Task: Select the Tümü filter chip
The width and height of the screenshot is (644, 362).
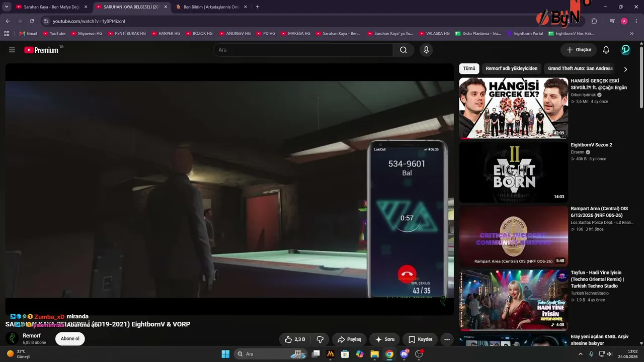Action: coord(469,68)
